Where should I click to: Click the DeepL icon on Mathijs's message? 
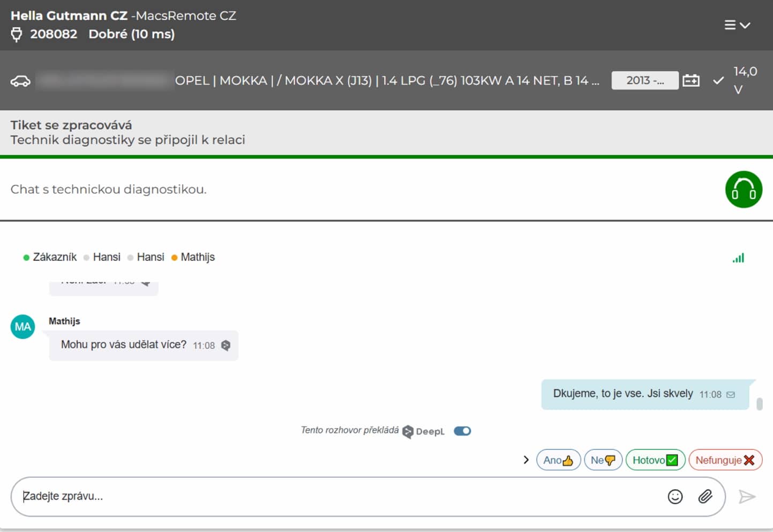point(226,346)
